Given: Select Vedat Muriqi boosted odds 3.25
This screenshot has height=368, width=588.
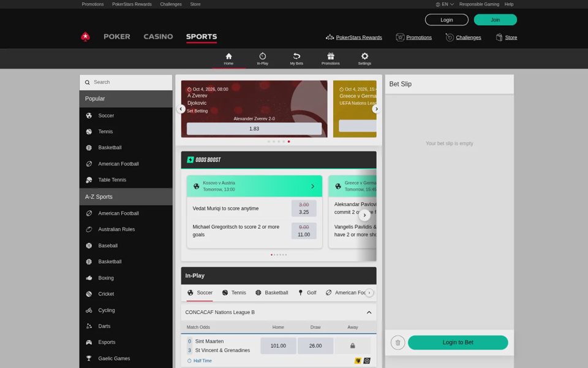Looking at the screenshot, I should [304, 209].
